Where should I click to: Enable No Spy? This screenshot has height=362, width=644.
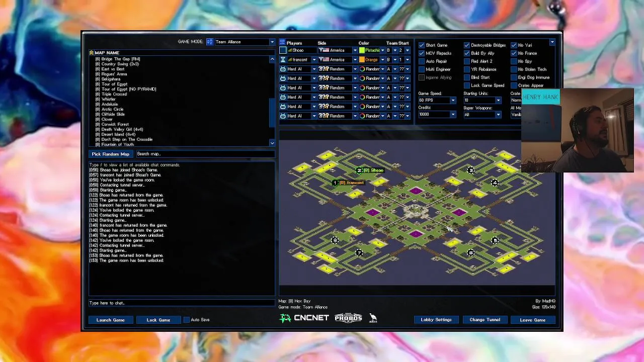click(514, 61)
